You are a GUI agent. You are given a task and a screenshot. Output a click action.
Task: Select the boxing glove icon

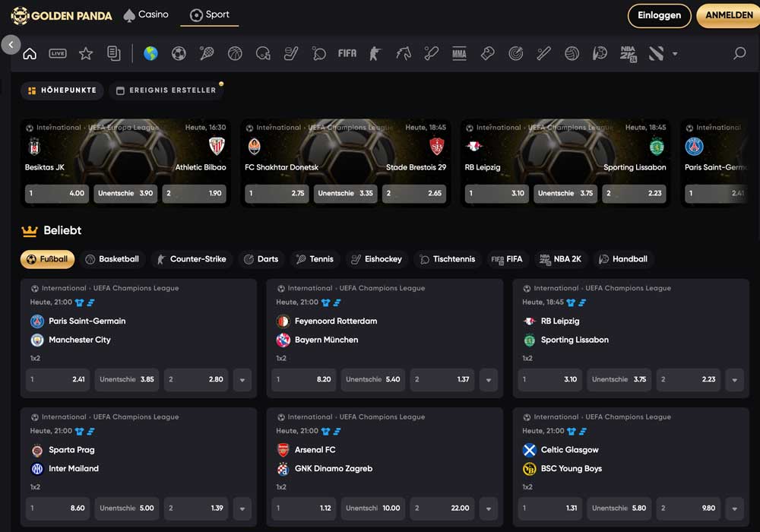(488, 53)
